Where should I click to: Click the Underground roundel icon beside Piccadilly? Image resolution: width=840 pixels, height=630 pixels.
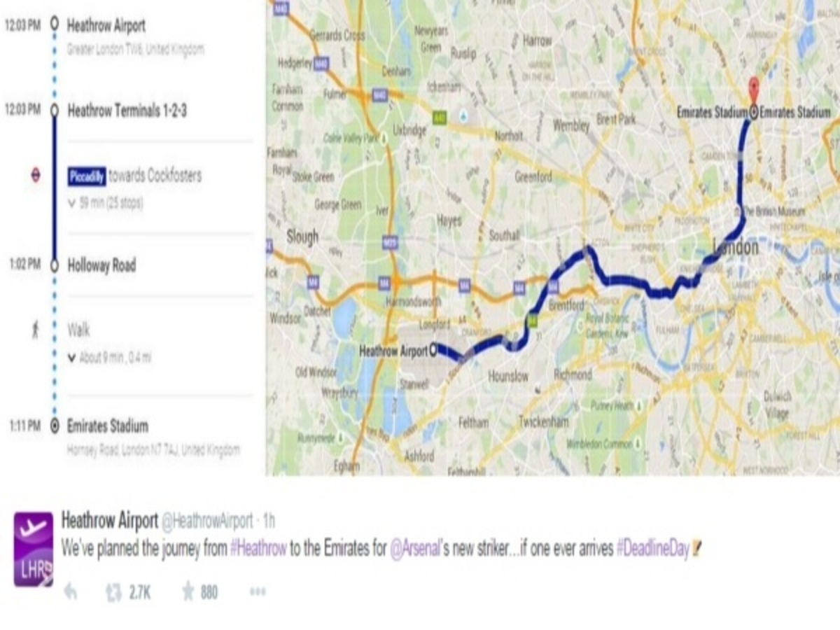point(35,176)
